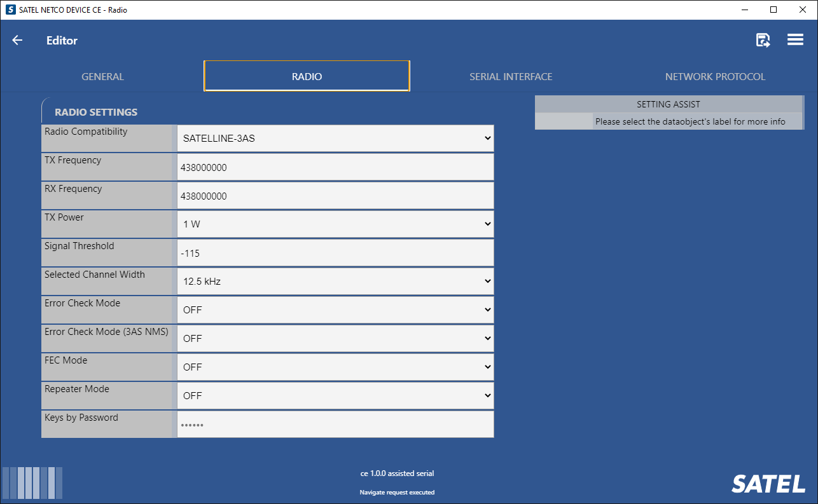
Task: Open the SERIAL INTERFACE tab
Action: click(x=511, y=76)
